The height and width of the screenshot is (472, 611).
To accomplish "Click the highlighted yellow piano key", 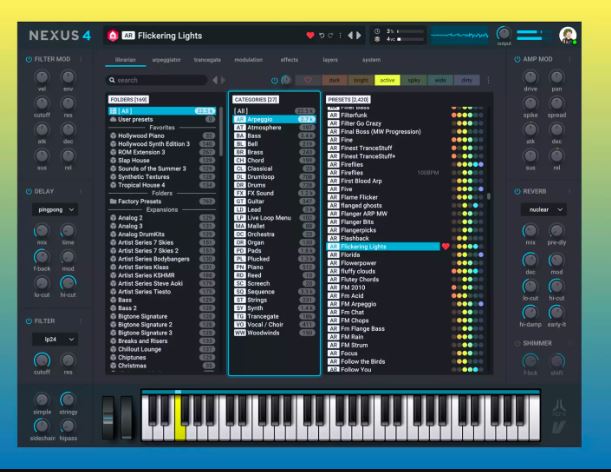I will tap(180, 418).
